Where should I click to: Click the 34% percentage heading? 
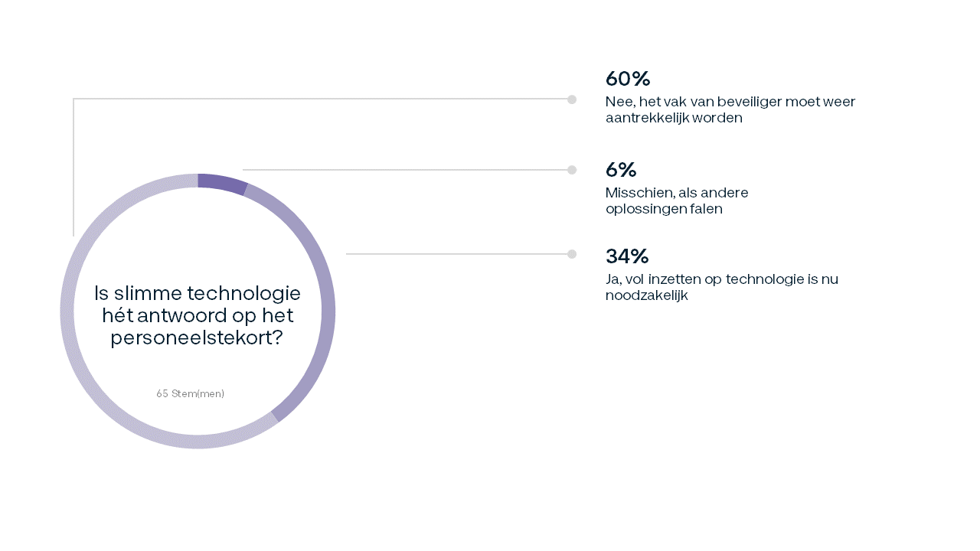click(x=627, y=256)
